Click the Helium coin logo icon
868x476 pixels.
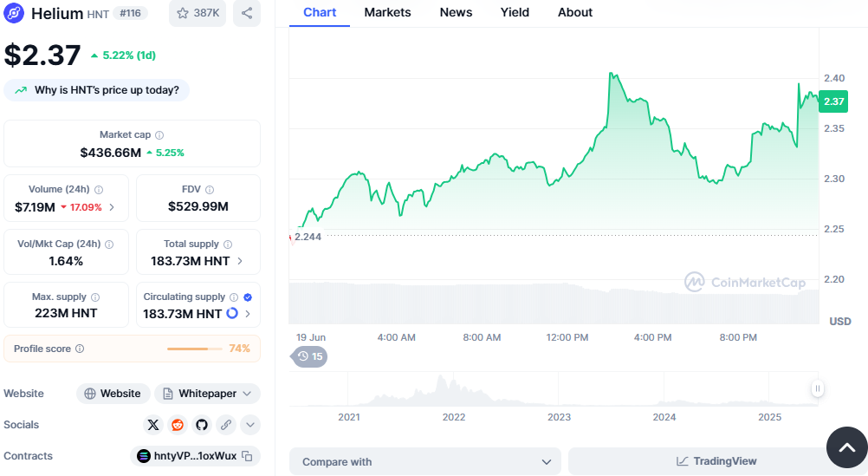tap(14, 13)
